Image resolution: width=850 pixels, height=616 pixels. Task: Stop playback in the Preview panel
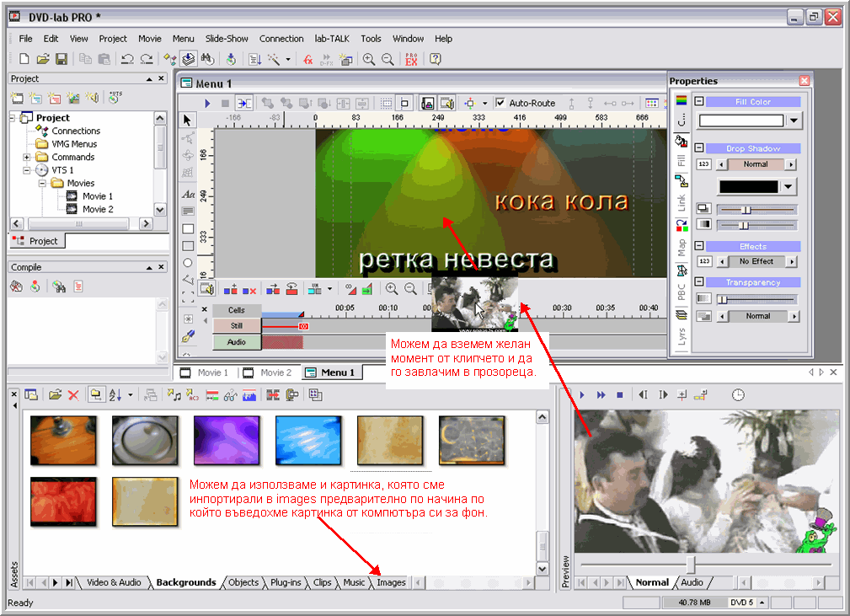[x=620, y=395]
